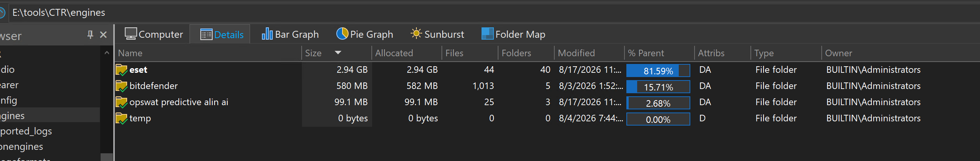The width and height of the screenshot is (980, 161).
Task: Click the temp folder icon
Action: point(121,118)
